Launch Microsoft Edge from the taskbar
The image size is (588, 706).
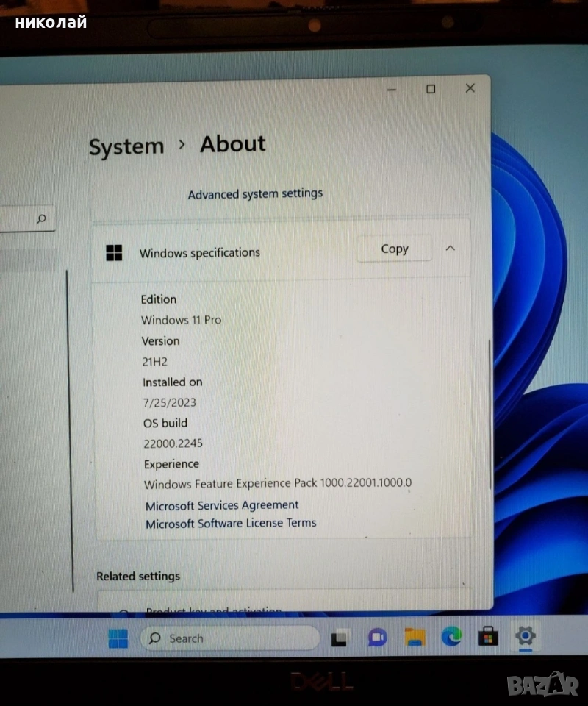coord(452,636)
